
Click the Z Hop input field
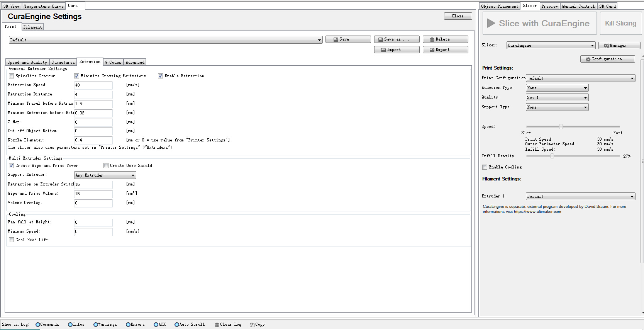[93, 122]
